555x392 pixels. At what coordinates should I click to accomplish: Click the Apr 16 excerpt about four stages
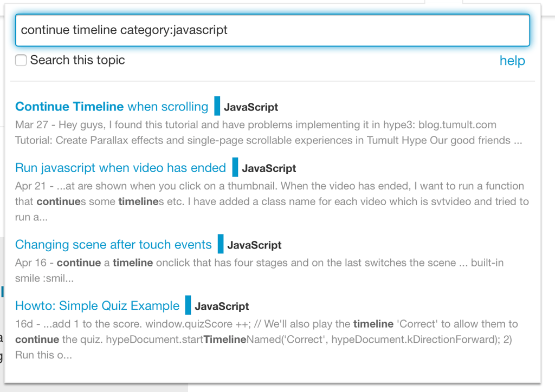259,270
